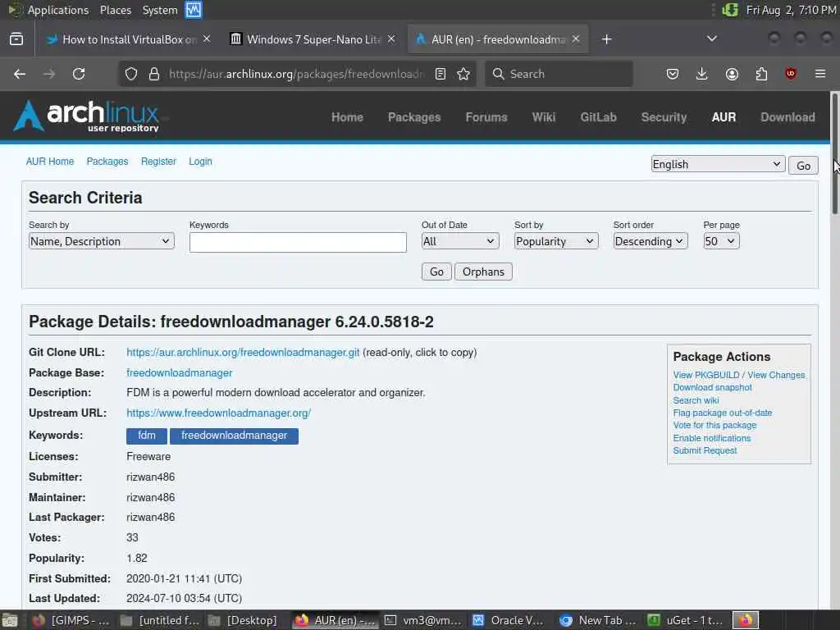The width and height of the screenshot is (840, 630).
Task: Open the Pocket save icon
Action: coord(673,74)
